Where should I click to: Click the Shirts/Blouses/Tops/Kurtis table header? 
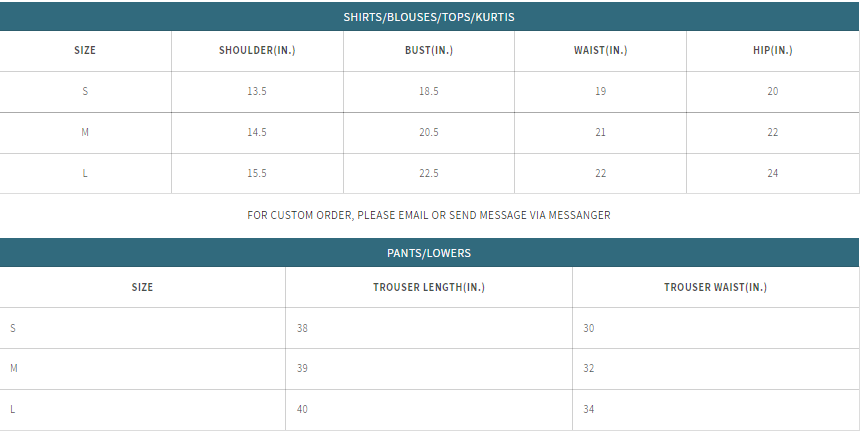[x=429, y=17]
